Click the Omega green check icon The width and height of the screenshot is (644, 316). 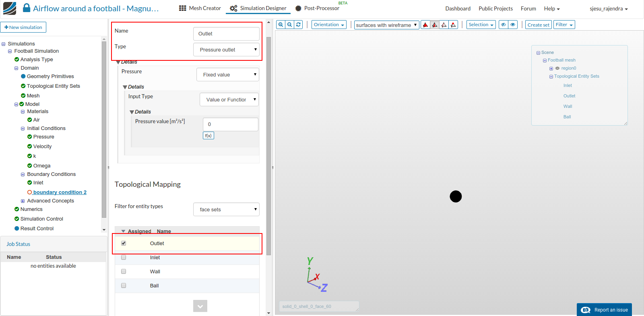29,165
